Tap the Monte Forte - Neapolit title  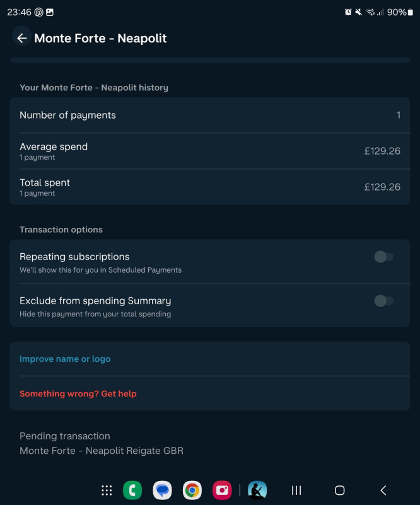pos(100,39)
